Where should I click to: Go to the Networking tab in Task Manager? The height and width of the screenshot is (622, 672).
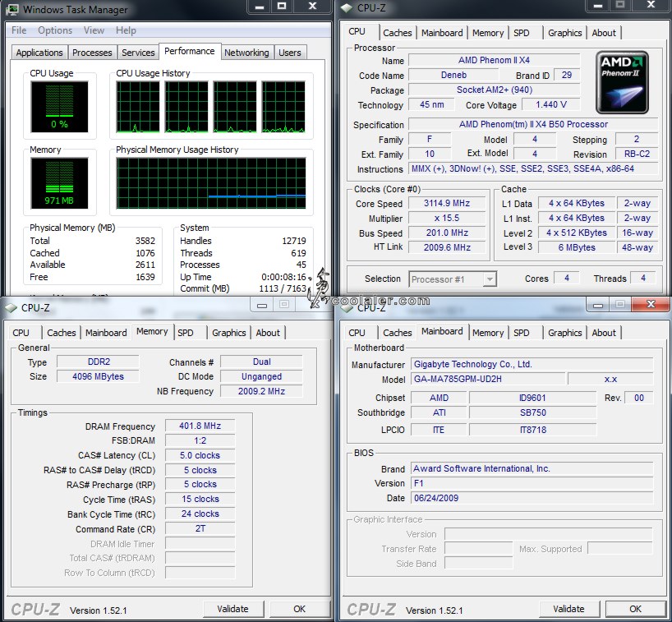[x=246, y=53]
